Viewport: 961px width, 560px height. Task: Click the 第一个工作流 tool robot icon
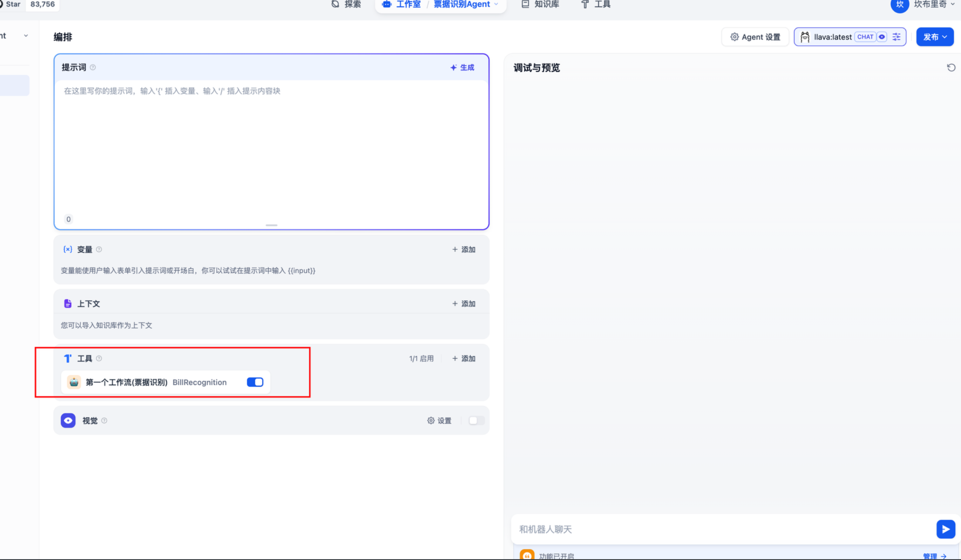74,382
